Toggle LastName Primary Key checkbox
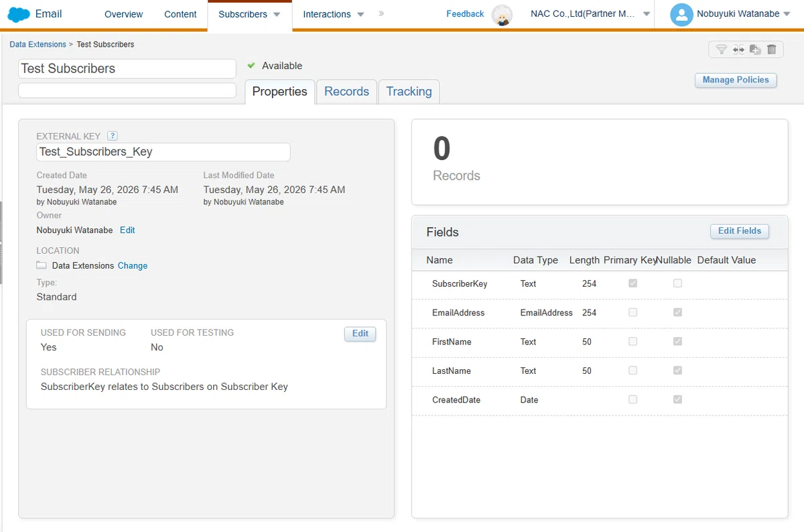This screenshot has width=804, height=532. [x=632, y=371]
